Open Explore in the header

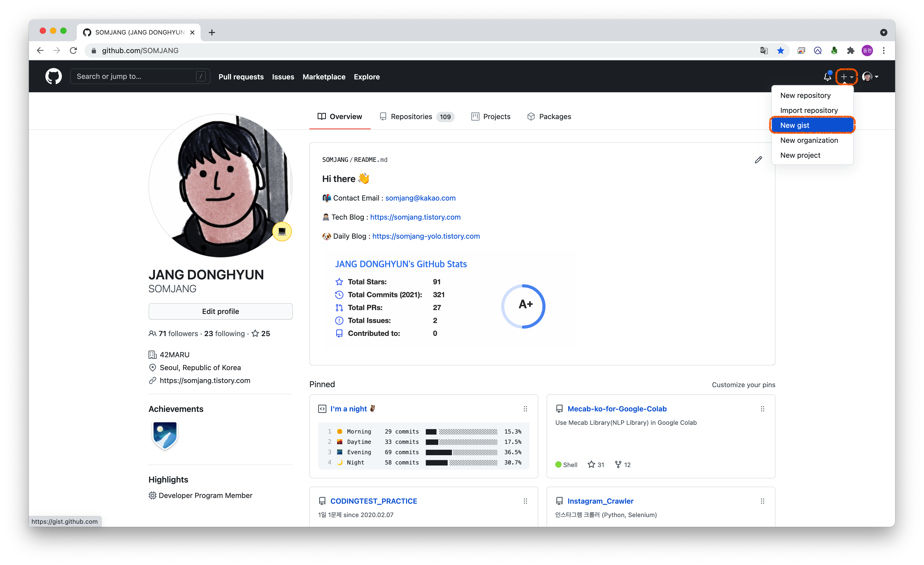coord(367,77)
